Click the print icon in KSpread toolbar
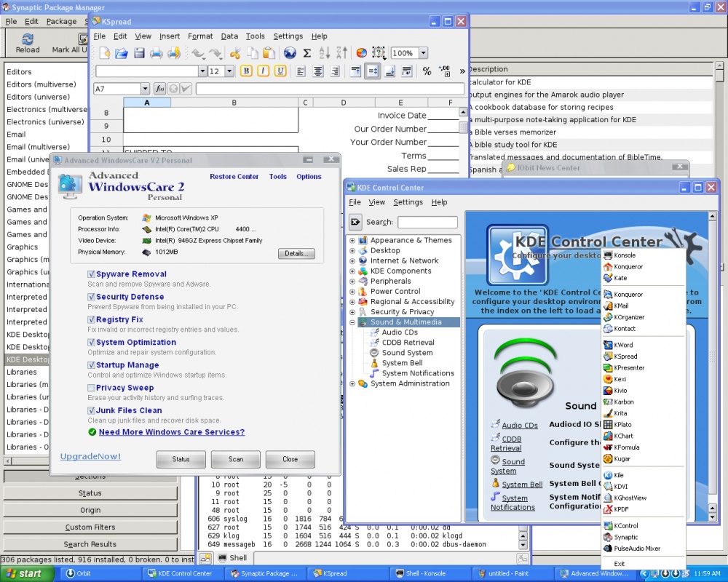 tap(154, 52)
